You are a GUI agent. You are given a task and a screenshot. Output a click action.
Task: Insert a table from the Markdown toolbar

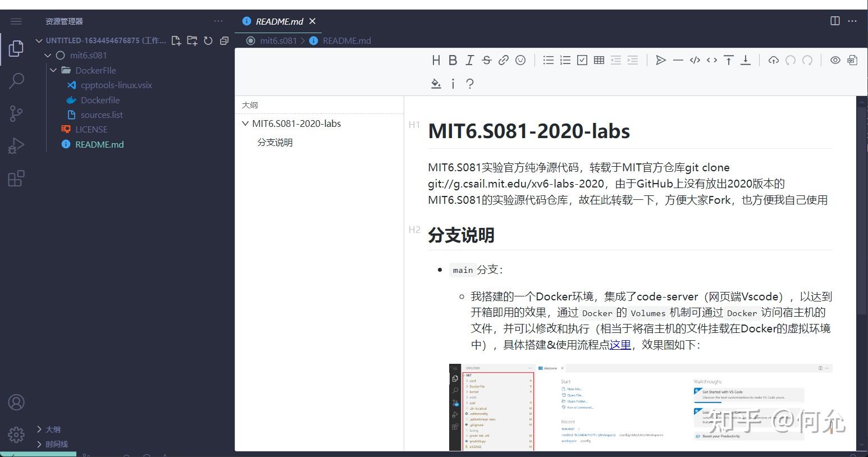599,60
